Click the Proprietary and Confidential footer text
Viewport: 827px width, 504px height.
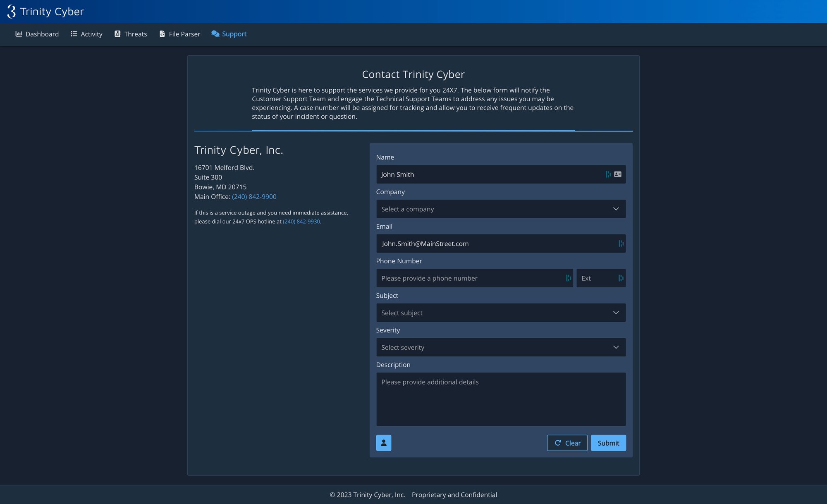[454, 495]
